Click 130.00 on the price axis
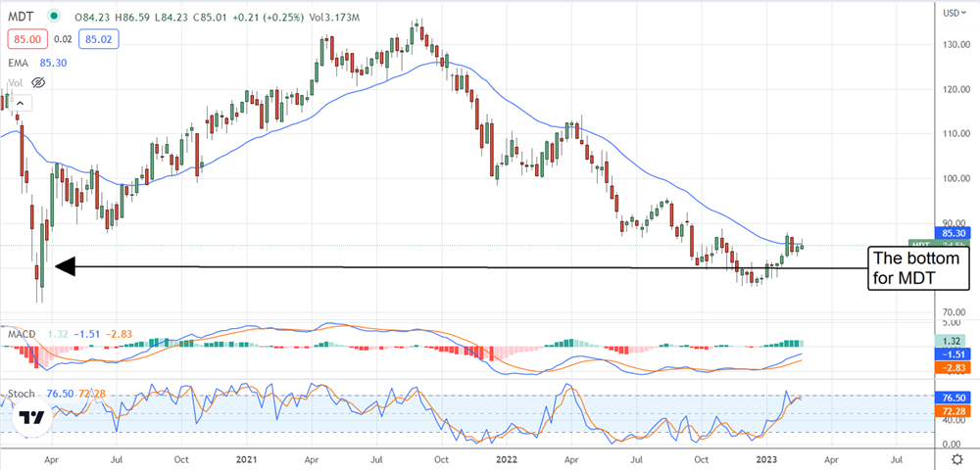This screenshot has height=470, width=980. click(956, 44)
